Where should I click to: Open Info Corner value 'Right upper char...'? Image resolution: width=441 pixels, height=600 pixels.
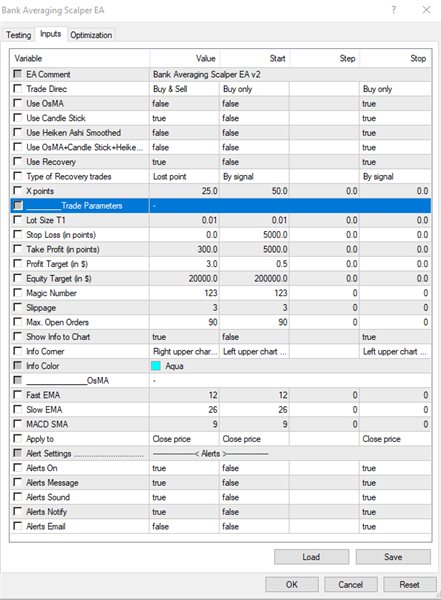(x=185, y=351)
